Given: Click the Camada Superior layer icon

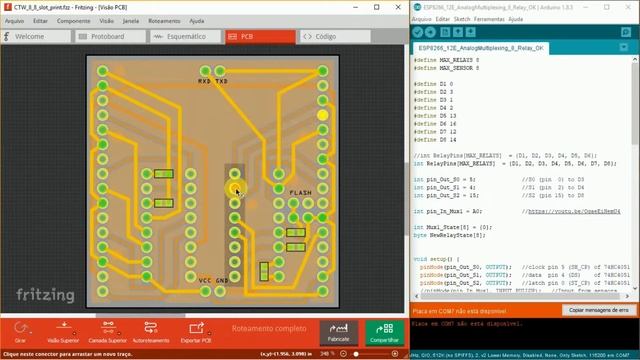Looking at the screenshot, I should click(x=108, y=327).
